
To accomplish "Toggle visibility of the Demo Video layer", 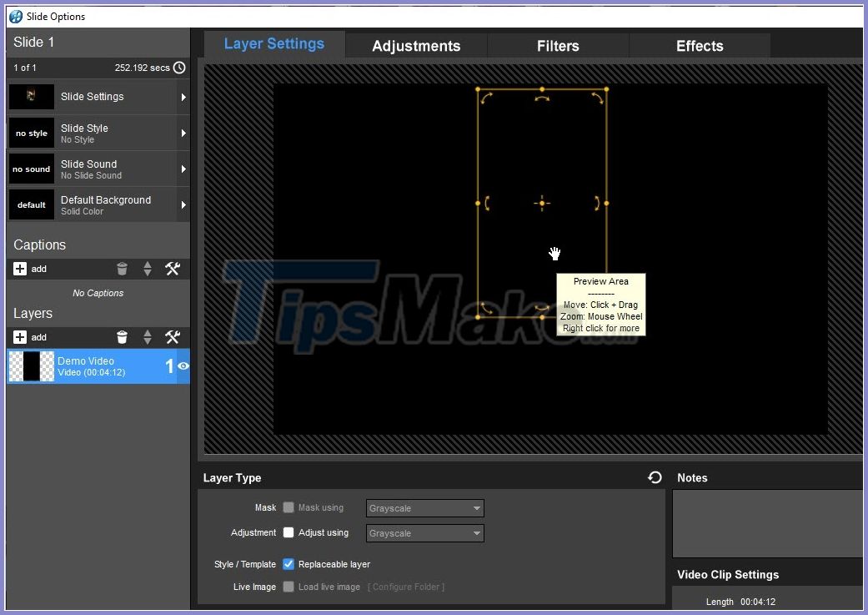I will (x=183, y=366).
